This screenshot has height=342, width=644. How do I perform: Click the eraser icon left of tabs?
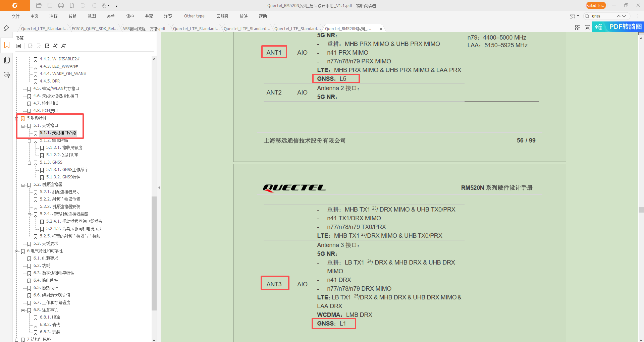pos(6,28)
